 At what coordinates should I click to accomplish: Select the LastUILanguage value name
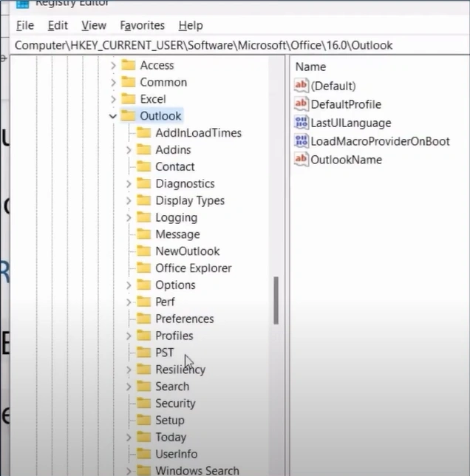351,123
